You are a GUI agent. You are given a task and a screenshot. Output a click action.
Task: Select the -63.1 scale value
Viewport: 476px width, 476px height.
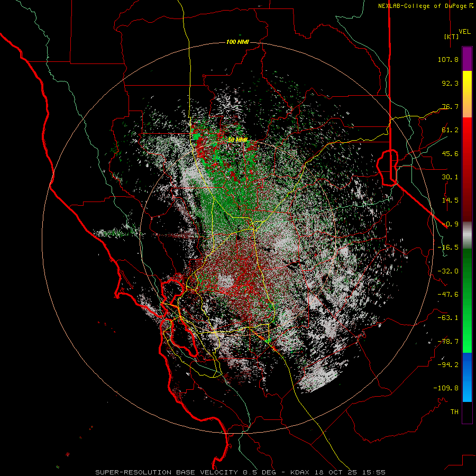(x=448, y=318)
